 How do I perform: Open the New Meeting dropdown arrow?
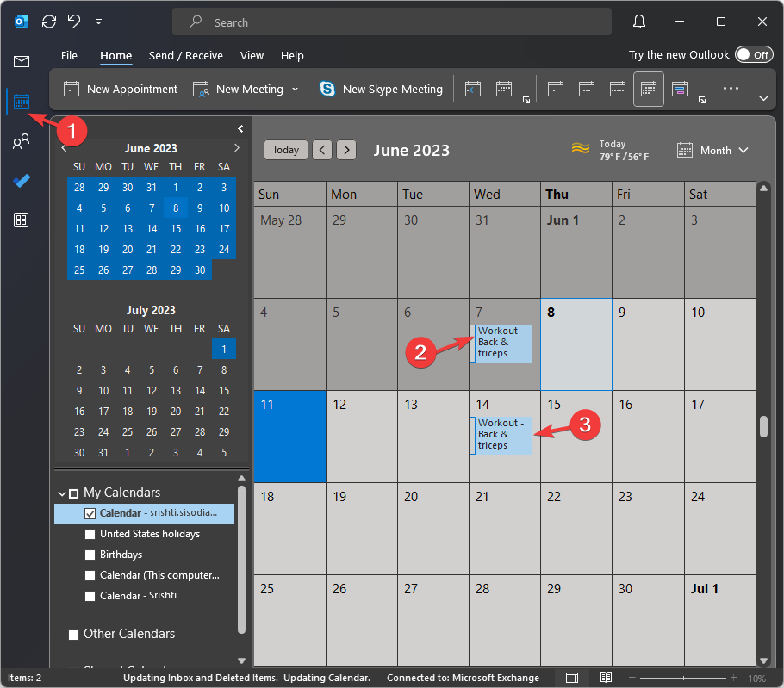295,89
